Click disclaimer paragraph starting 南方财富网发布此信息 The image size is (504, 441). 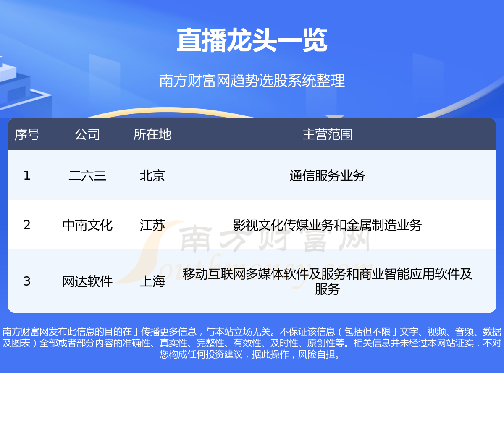point(252,343)
